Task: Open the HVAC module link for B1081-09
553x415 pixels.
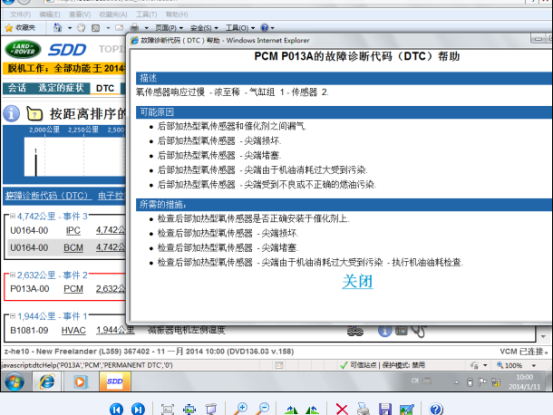Action: pos(73,330)
